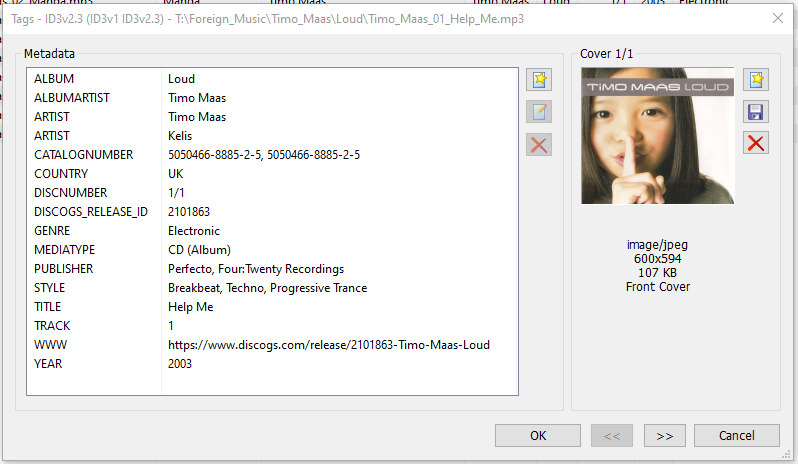Select Breakbeat, Techno, Progressive Trance value
Screen dimensions: 798x464
pyautogui.click(x=268, y=287)
